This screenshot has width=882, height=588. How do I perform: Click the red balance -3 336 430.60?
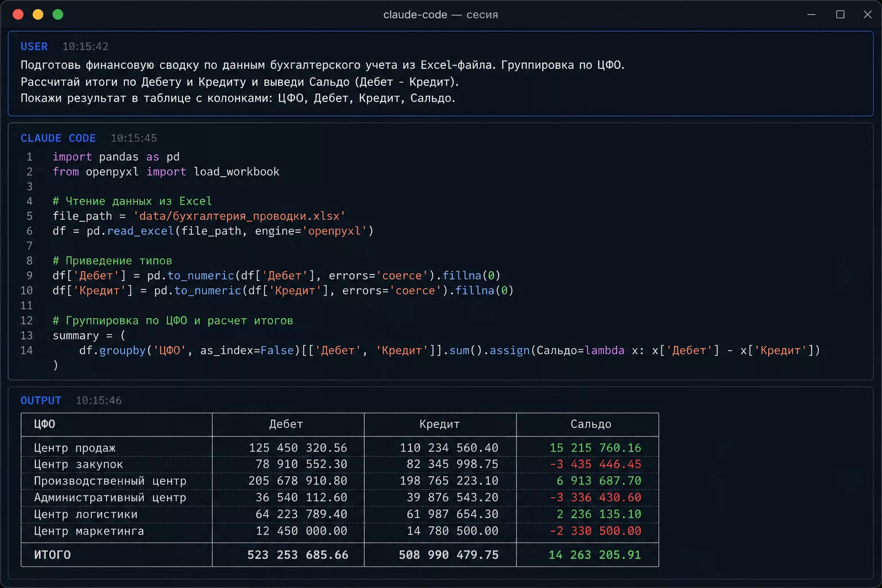tap(595, 498)
